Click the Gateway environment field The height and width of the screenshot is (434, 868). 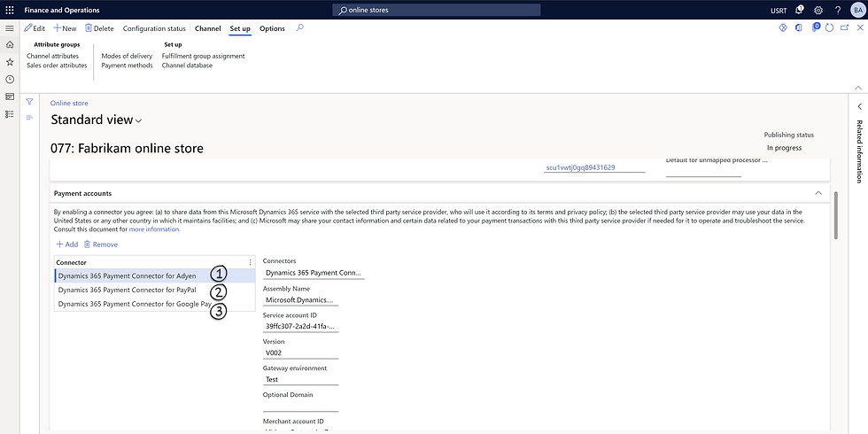point(300,379)
